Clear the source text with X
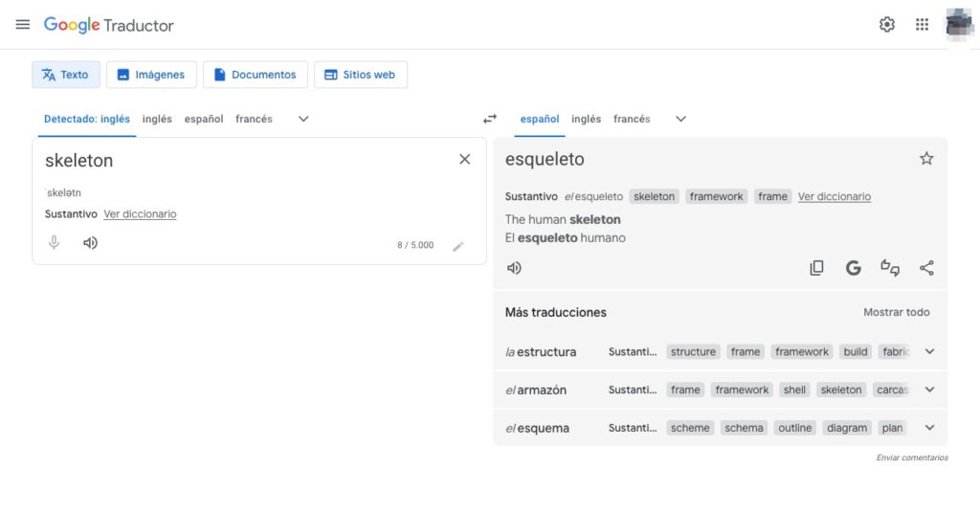980x513 pixels. point(464,159)
